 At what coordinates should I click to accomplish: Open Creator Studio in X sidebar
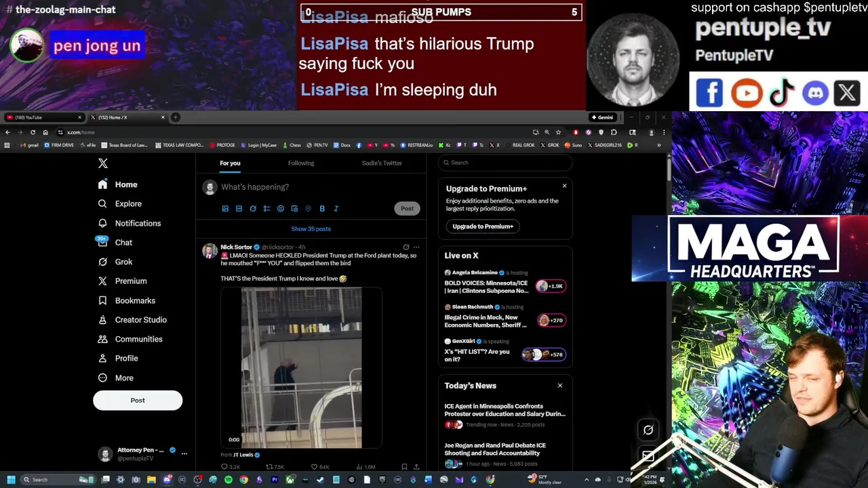132,319
